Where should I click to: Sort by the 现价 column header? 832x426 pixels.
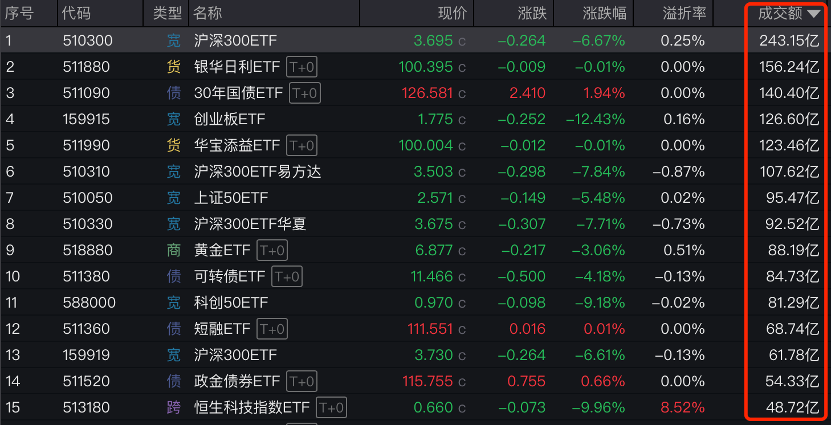[x=452, y=14]
